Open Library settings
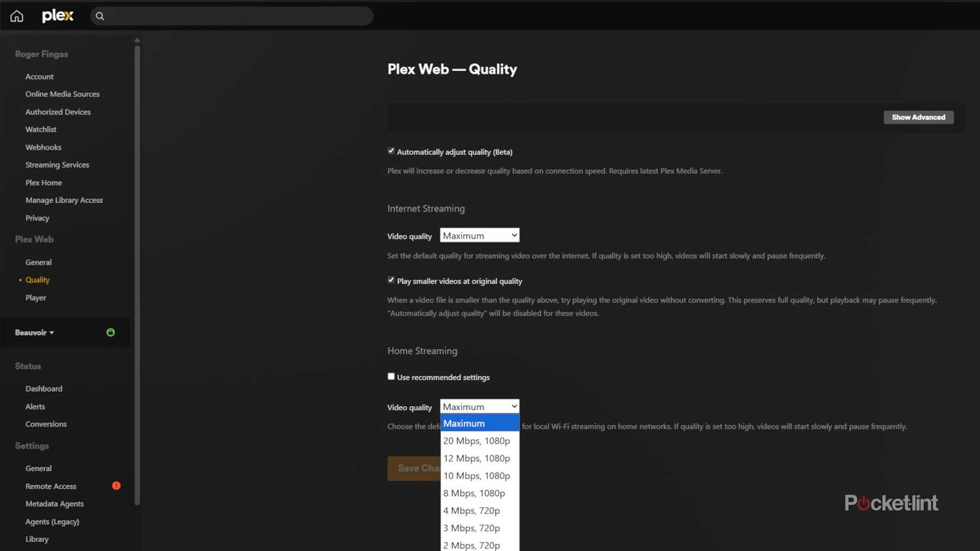This screenshot has height=551, width=980. pyautogui.click(x=37, y=539)
